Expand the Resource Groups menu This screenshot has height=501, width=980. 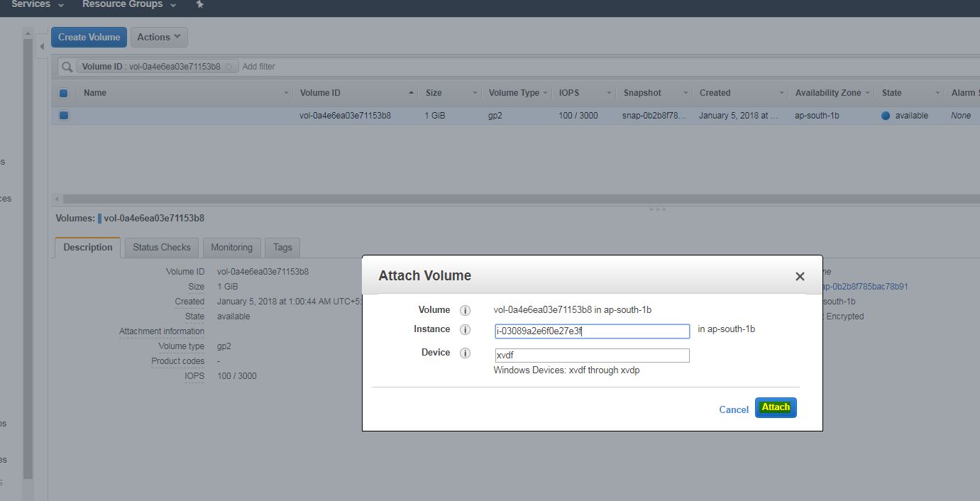[x=129, y=4]
